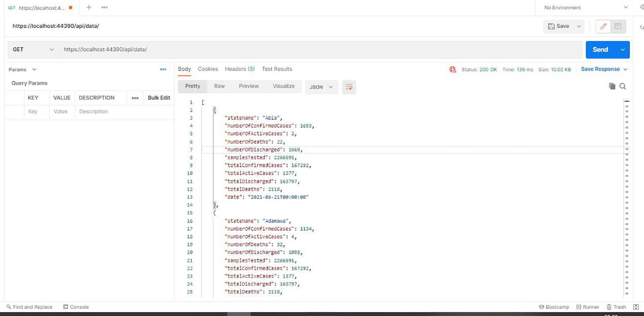The height and width of the screenshot is (316, 644).
Task: Select the Visualize view
Action: tap(283, 86)
